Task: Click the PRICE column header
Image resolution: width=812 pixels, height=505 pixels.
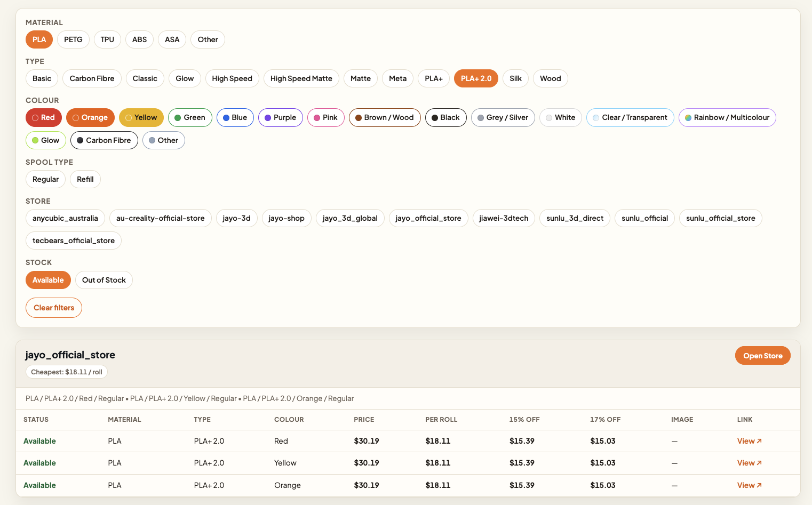Action: pos(364,420)
